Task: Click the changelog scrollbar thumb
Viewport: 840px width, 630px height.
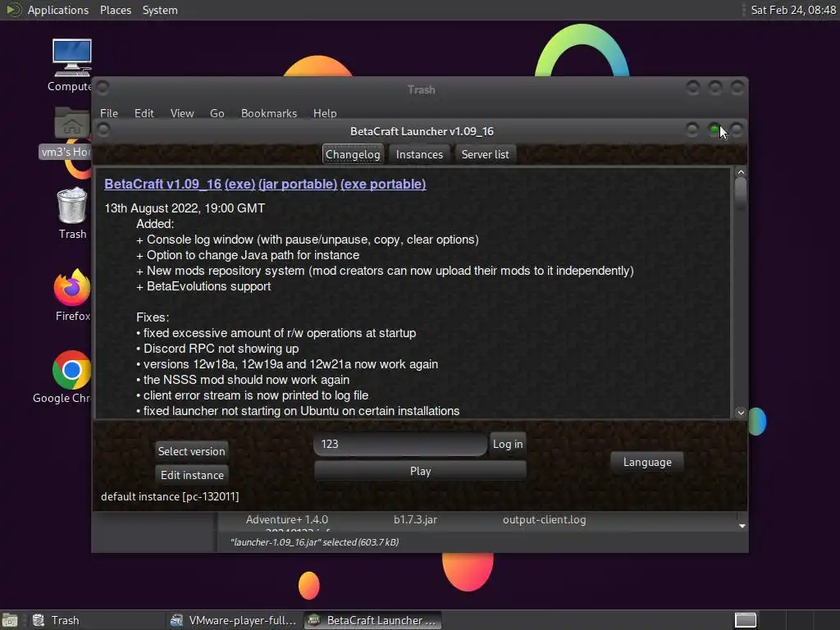Action: pos(741,194)
